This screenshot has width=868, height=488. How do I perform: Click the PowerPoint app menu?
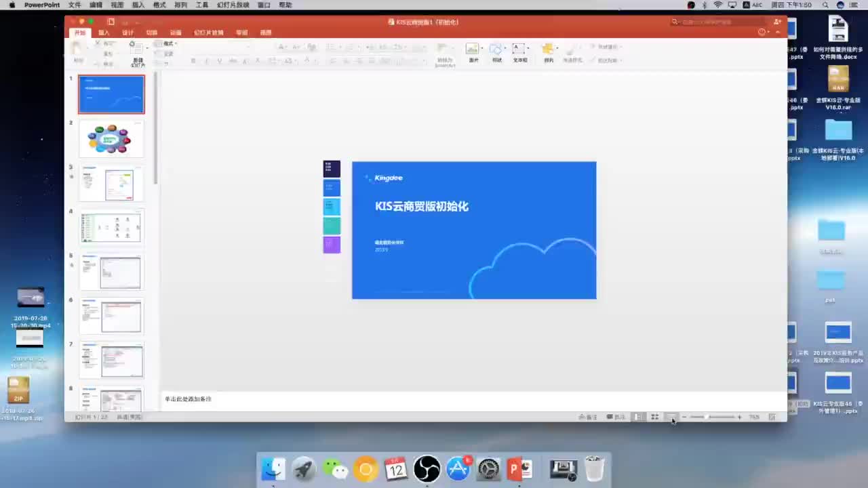42,5
